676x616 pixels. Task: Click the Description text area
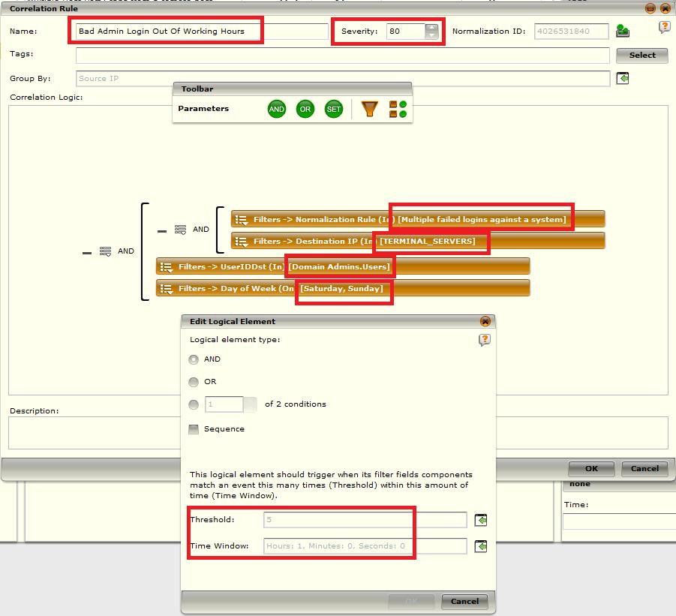(x=338, y=433)
